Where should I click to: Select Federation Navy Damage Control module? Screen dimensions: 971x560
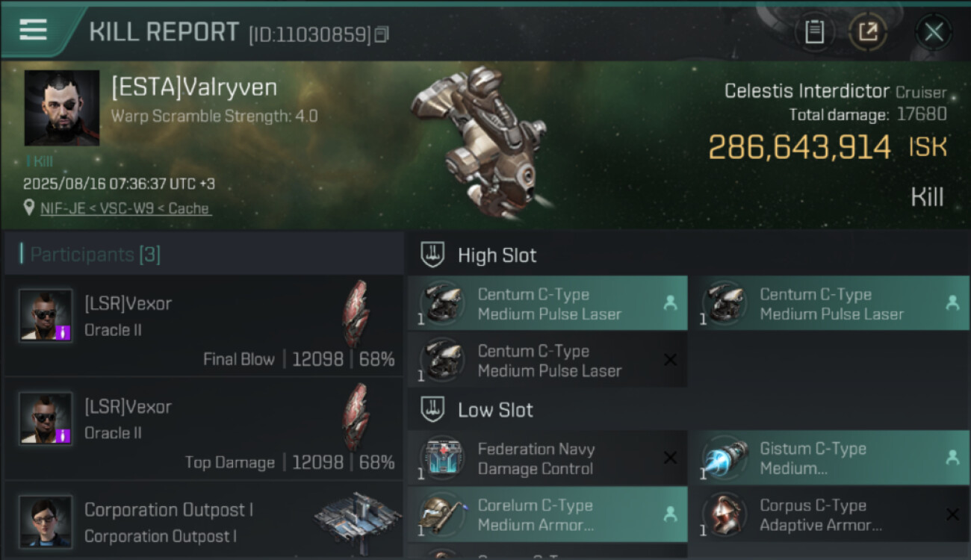(547, 458)
